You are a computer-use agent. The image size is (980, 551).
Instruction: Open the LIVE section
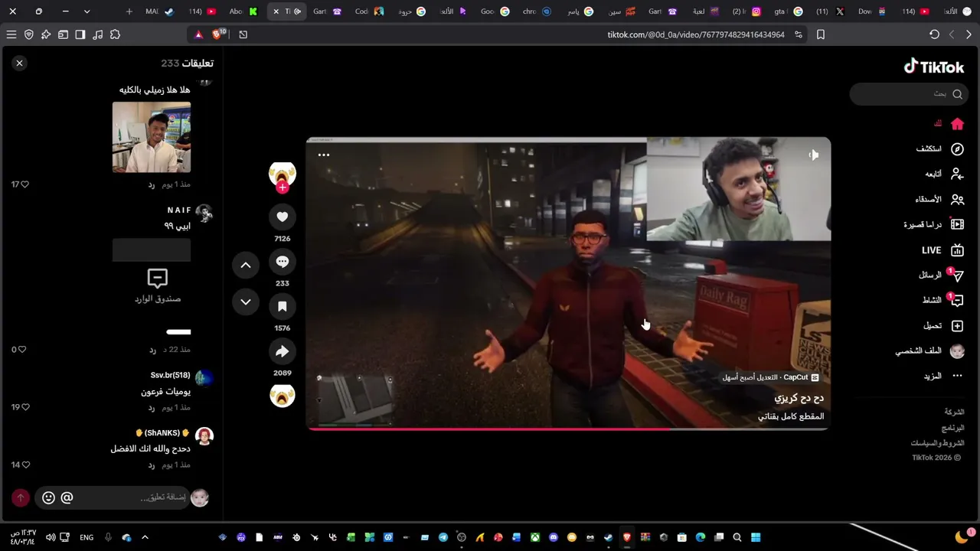(942, 250)
